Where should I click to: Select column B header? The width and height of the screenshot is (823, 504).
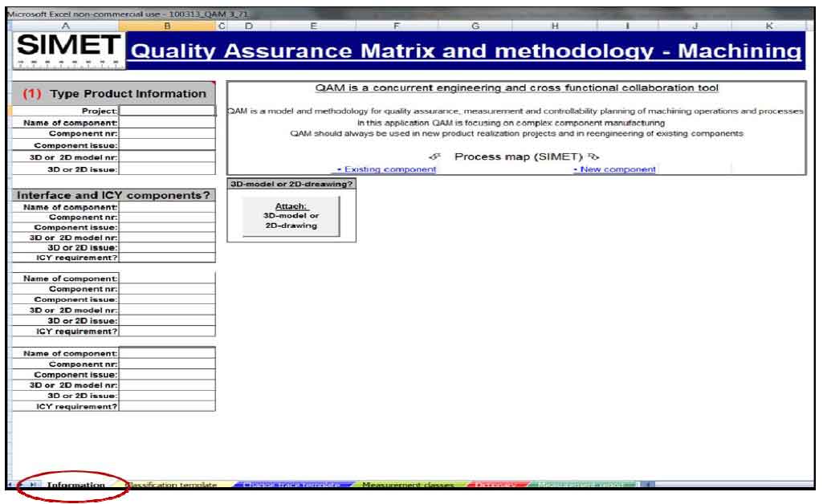pos(167,26)
